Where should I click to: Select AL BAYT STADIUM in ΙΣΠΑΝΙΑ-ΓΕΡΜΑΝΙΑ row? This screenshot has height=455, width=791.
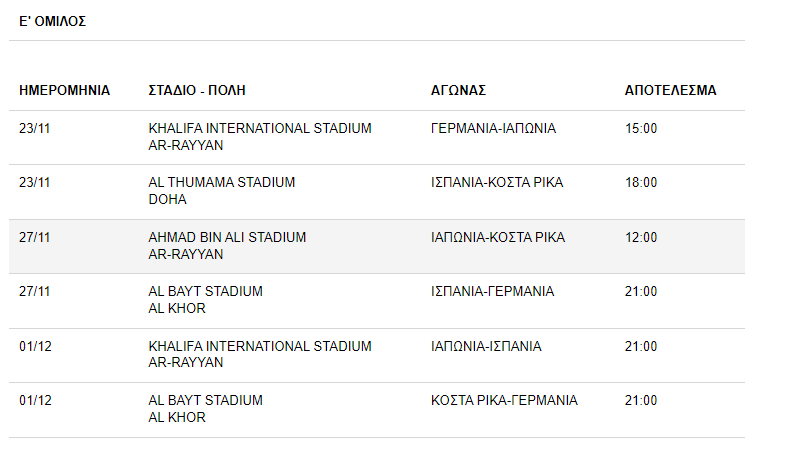pos(205,291)
